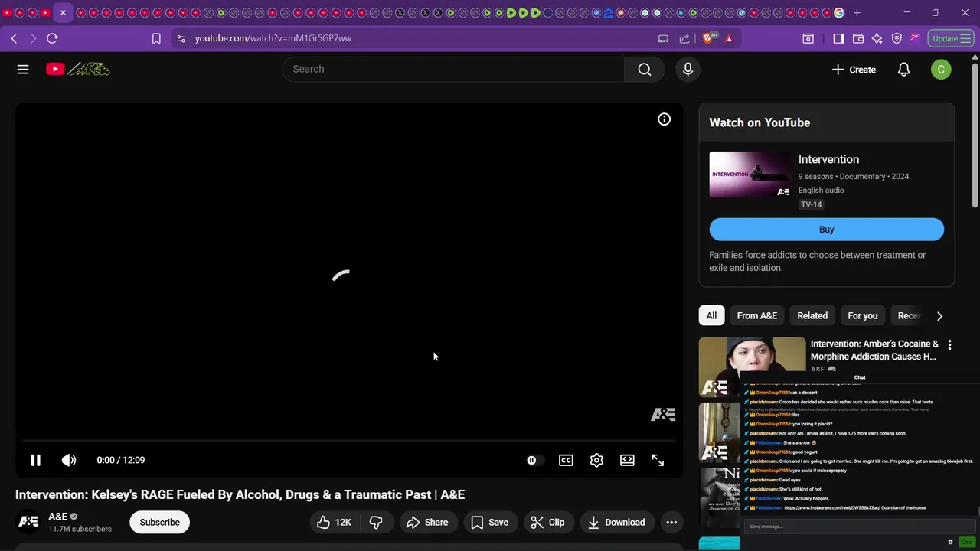Click the search magnifier button
980x551 pixels.
pyautogui.click(x=645, y=70)
